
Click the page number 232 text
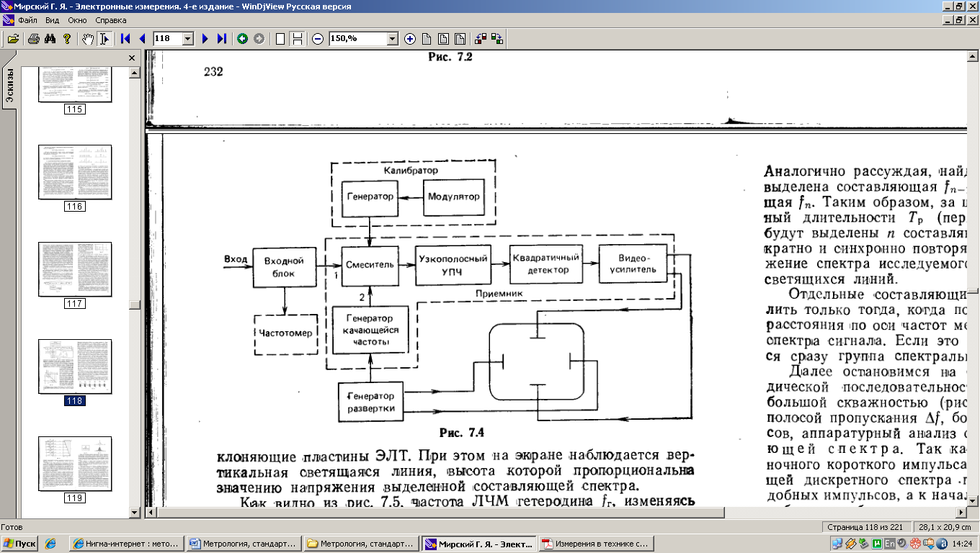pyautogui.click(x=213, y=71)
